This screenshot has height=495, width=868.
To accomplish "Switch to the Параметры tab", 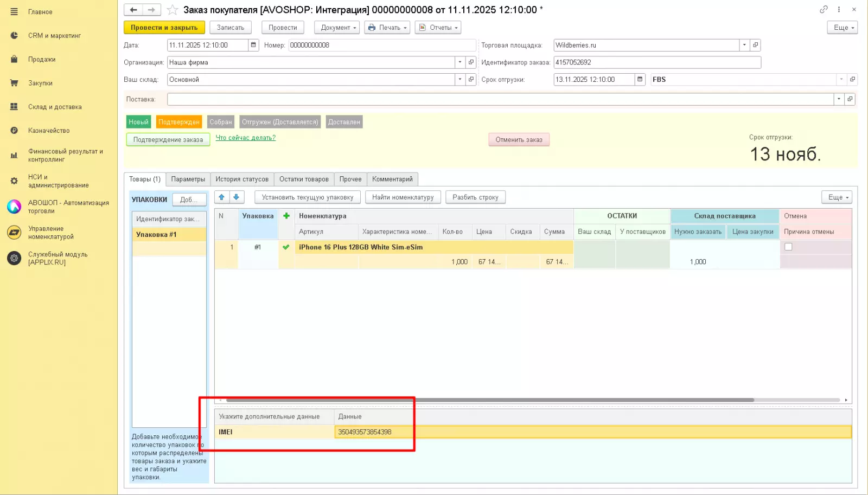I will [188, 179].
